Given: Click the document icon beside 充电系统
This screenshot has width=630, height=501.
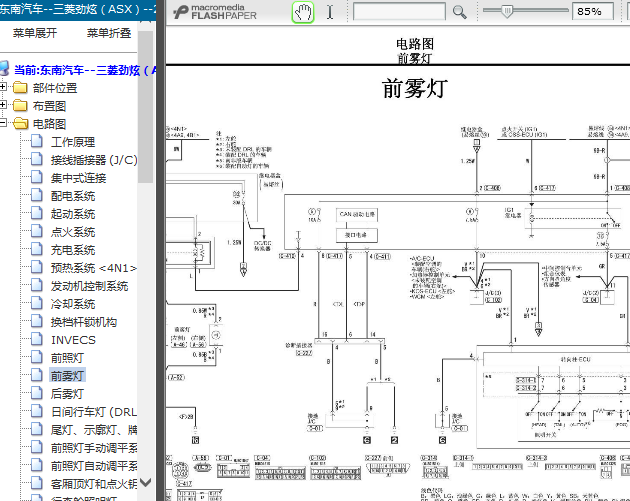Looking at the screenshot, I should click(37, 249).
